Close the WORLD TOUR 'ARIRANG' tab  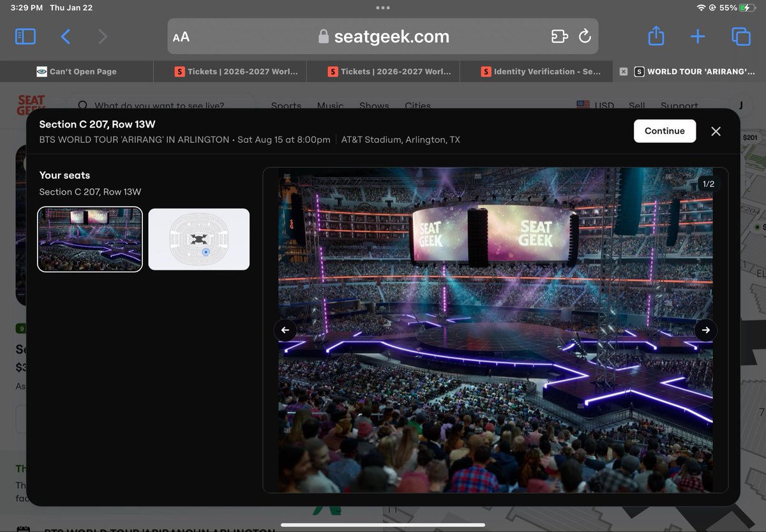[624, 71]
